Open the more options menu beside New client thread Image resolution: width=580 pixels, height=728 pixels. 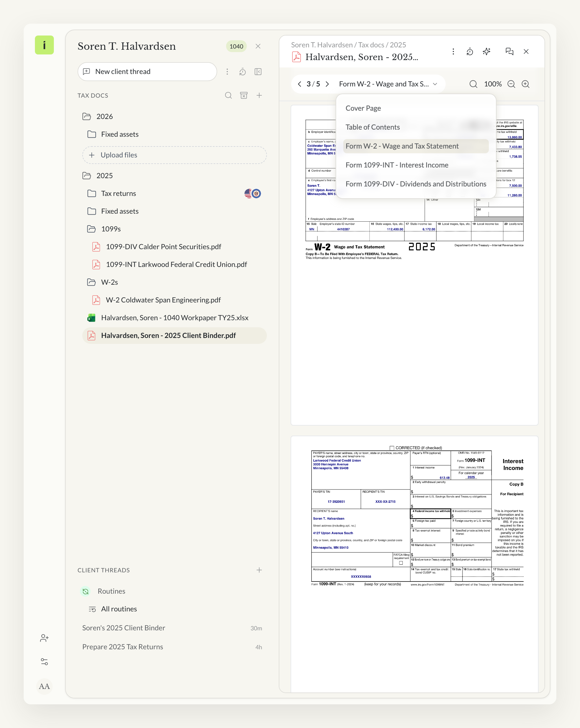tap(227, 72)
